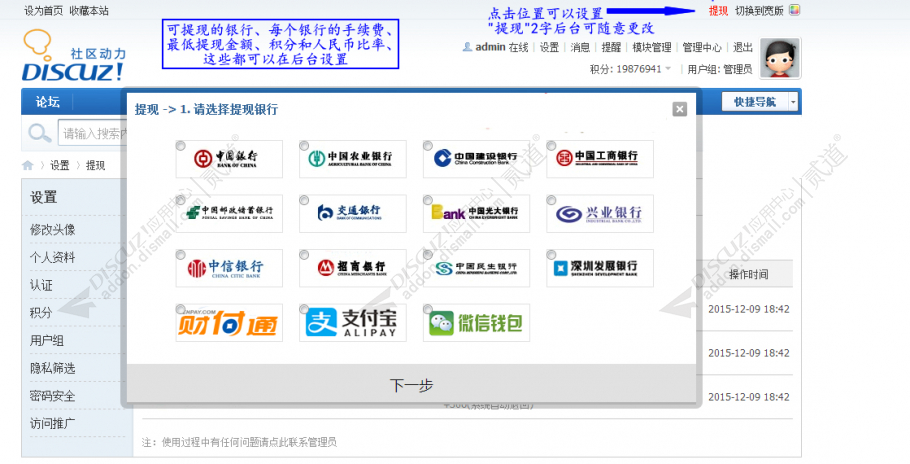The width and height of the screenshot is (910, 464).
Task: Click 切换到宽版 link
Action: (x=759, y=10)
